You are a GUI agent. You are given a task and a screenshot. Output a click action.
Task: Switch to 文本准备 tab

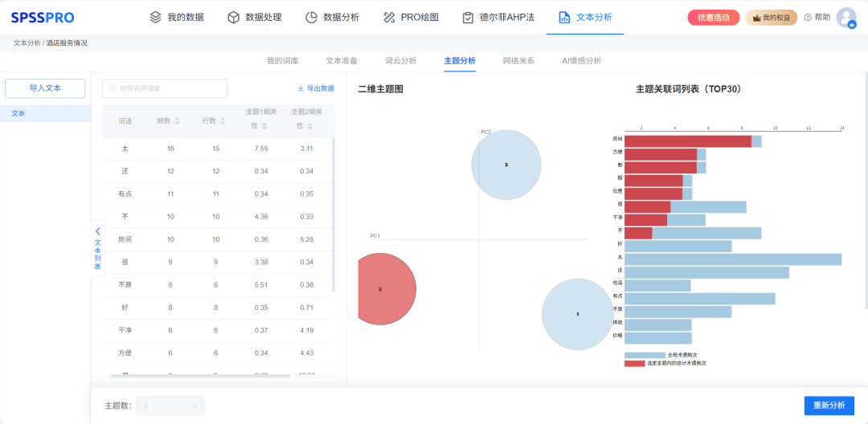(x=342, y=61)
